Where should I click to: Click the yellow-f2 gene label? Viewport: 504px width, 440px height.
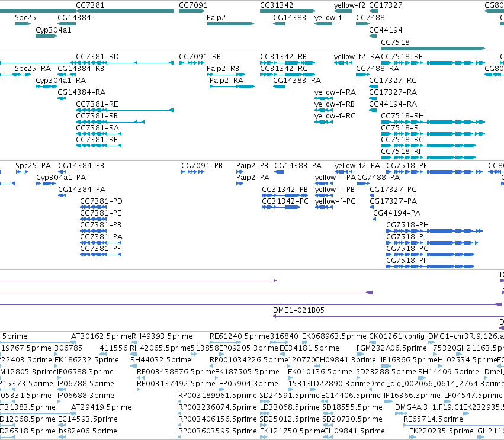[x=349, y=5]
